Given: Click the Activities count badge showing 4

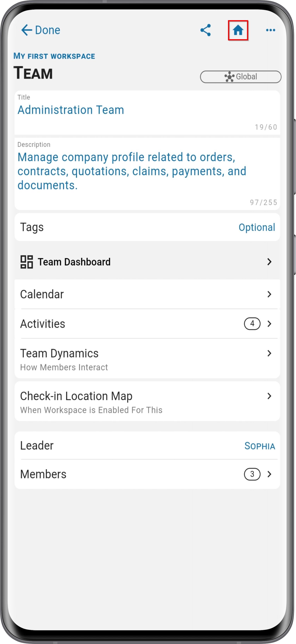Looking at the screenshot, I should point(252,324).
